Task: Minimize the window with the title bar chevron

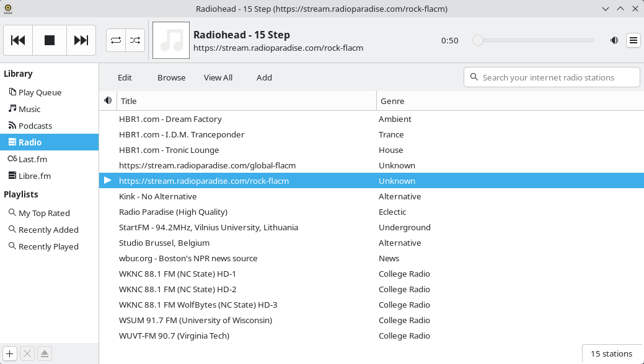Action: (x=606, y=9)
